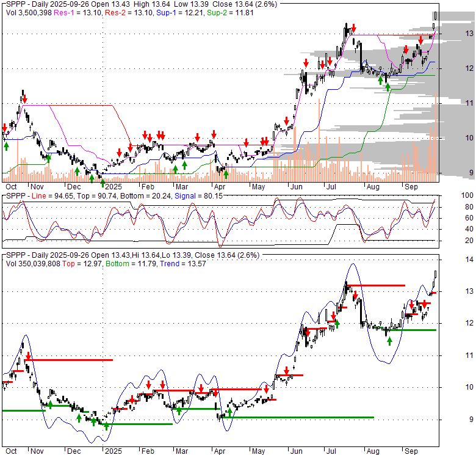Screen dimensions: 476x455
Task: Select the Sup-1 = 12.21 label
Action: click(x=179, y=13)
